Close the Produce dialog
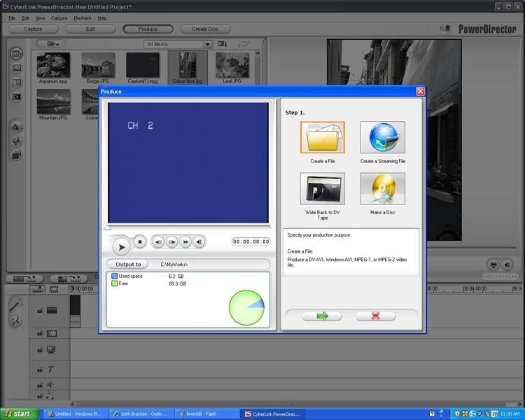Image resolution: width=525 pixels, height=420 pixels. [420, 92]
